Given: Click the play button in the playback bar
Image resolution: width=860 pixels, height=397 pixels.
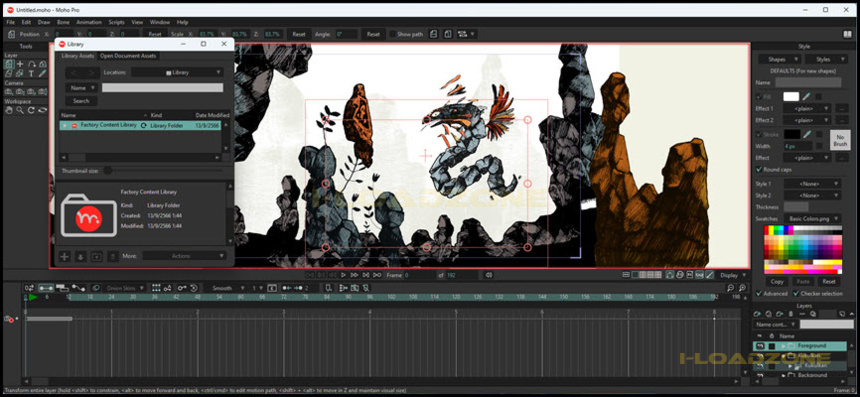Looking at the screenshot, I should 343,275.
